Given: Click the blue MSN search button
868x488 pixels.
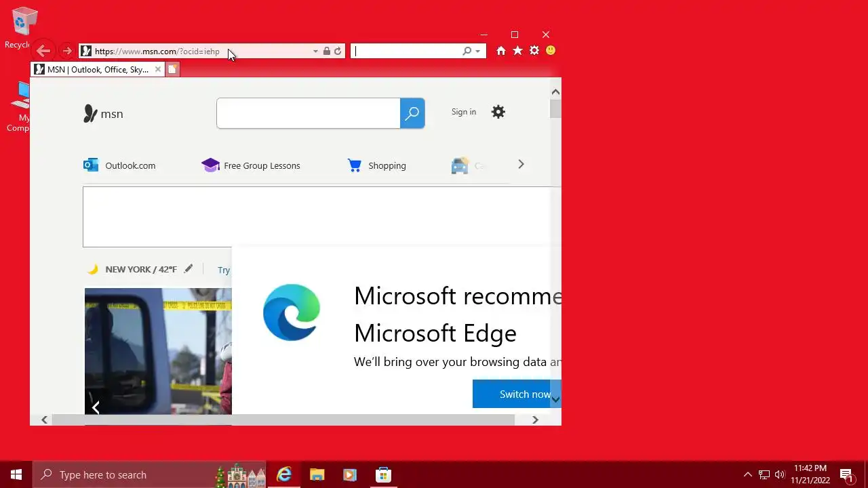Looking at the screenshot, I should coord(412,113).
